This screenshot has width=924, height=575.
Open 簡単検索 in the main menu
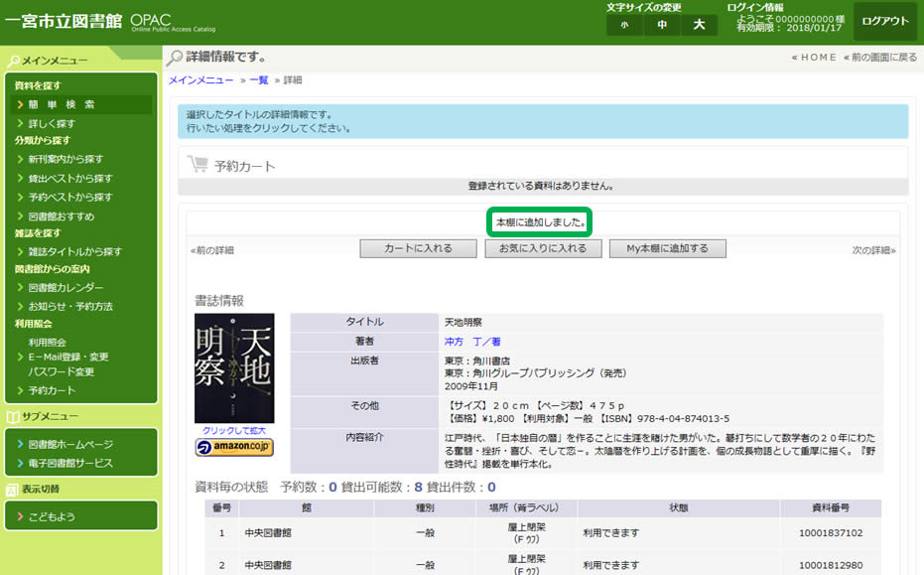point(62,104)
